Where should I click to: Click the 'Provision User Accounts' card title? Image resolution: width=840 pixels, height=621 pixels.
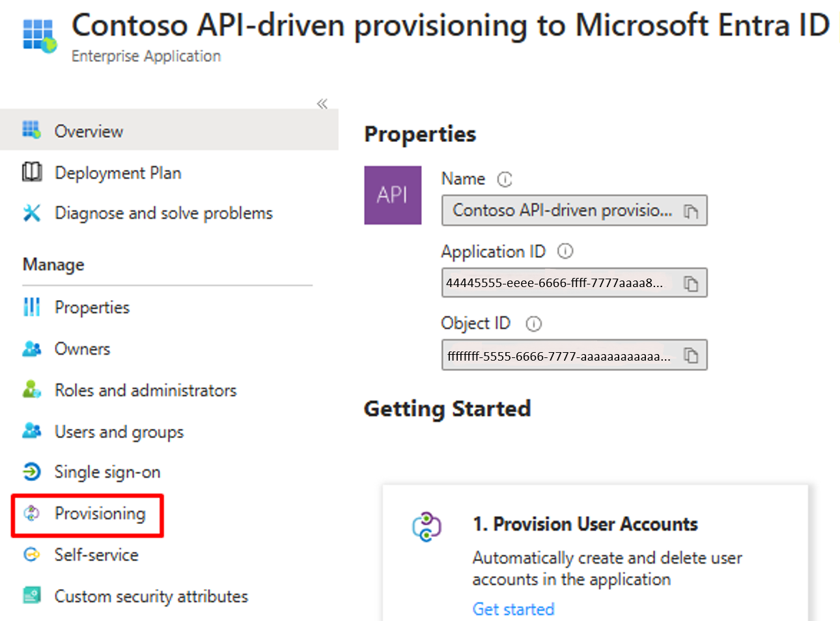tap(585, 524)
